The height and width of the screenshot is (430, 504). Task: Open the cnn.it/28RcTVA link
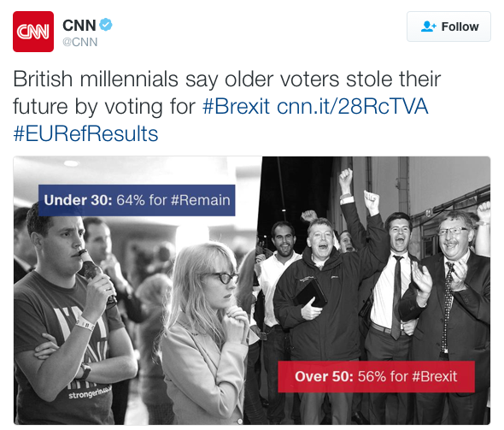point(352,107)
